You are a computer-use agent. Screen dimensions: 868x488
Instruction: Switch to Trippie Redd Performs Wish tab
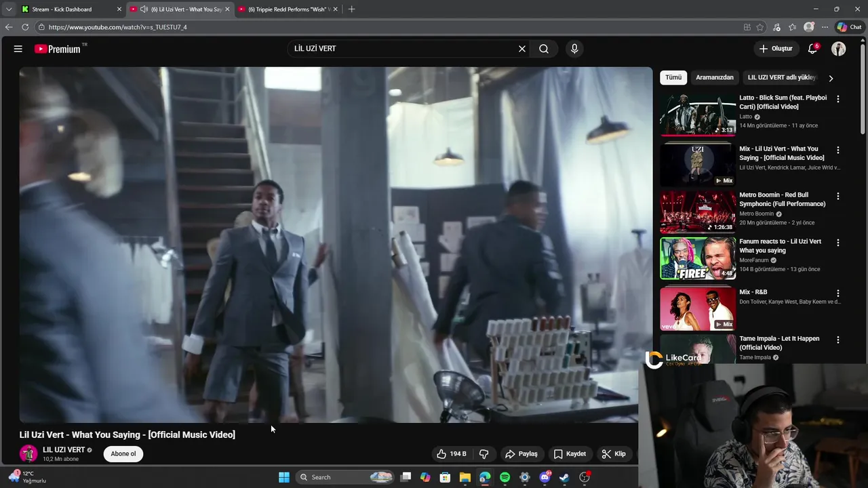point(289,9)
